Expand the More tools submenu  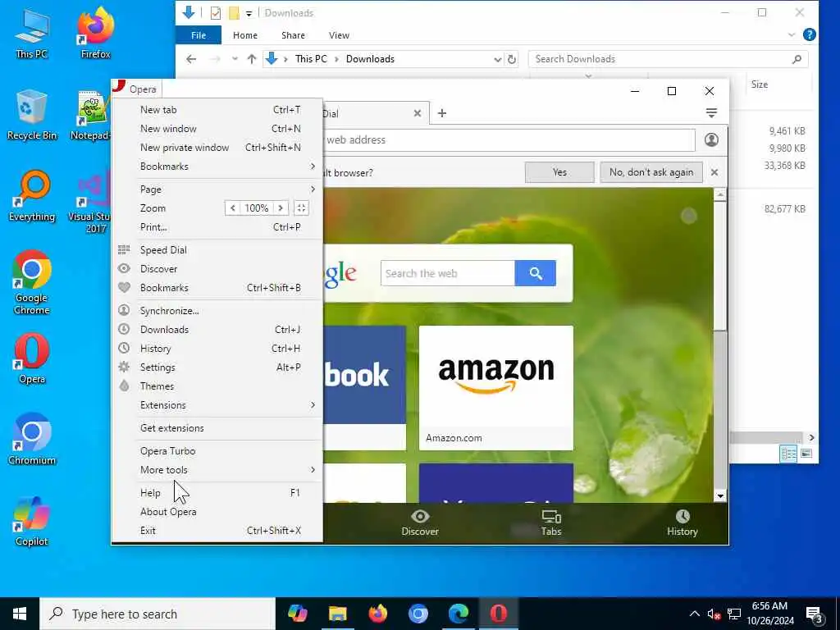217,470
